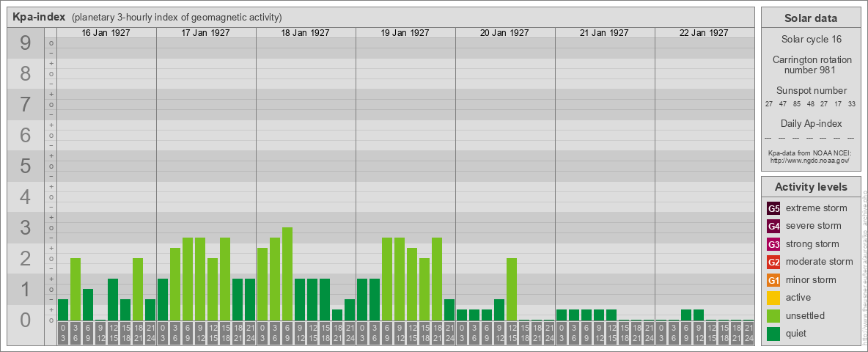Select the yellow active level swatch
This screenshot has width=868, height=352.
pos(773,298)
